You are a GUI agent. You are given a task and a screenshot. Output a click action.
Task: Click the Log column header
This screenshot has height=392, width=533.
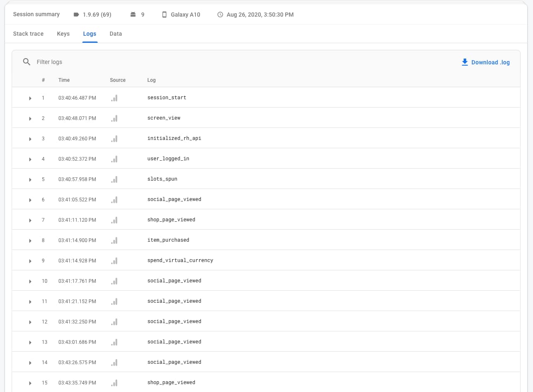pos(151,80)
